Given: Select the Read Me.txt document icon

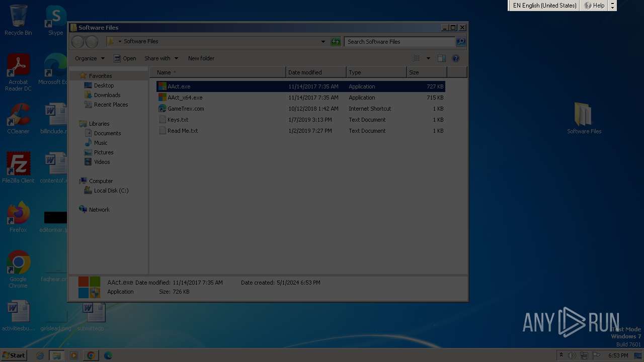Looking at the screenshot, I should (162, 131).
